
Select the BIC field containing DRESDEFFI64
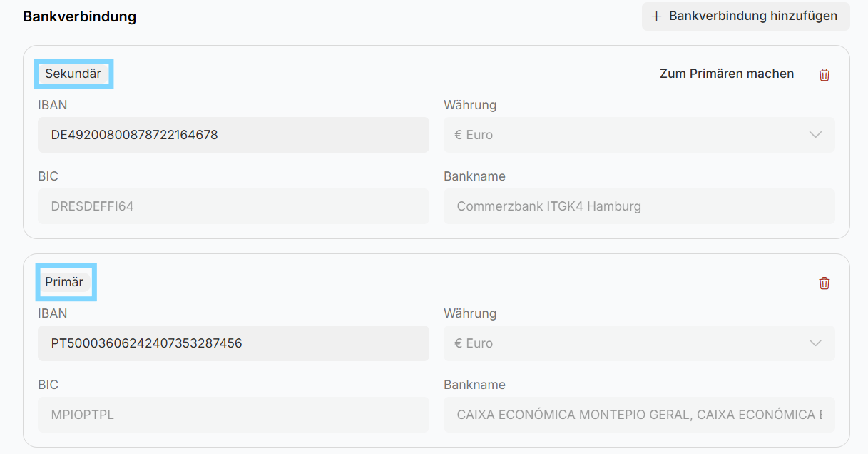click(233, 206)
